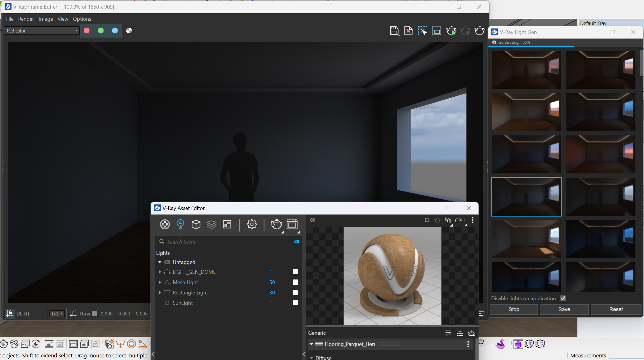Expand the Untagged lights group
Image resolution: width=644 pixels, height=360 pixels.
point(160,262)
